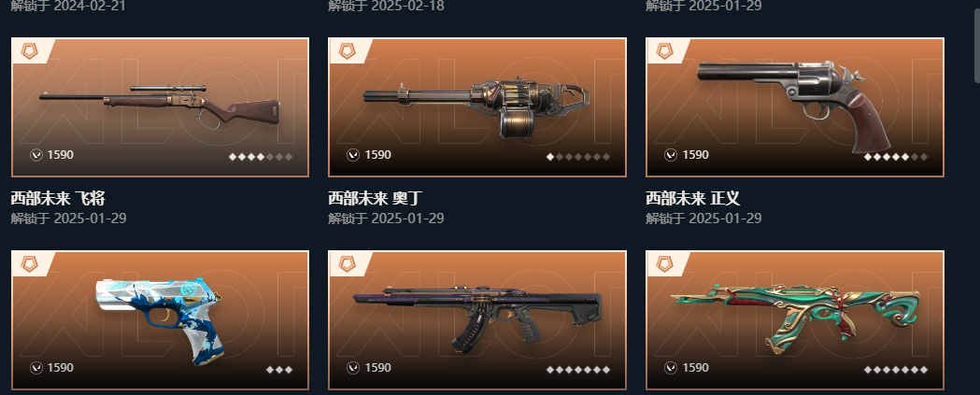Image resolution: width=980 pixels, height=395 pixels.
Task: Select the green and gold rifle skin
Action: [795, 320]
